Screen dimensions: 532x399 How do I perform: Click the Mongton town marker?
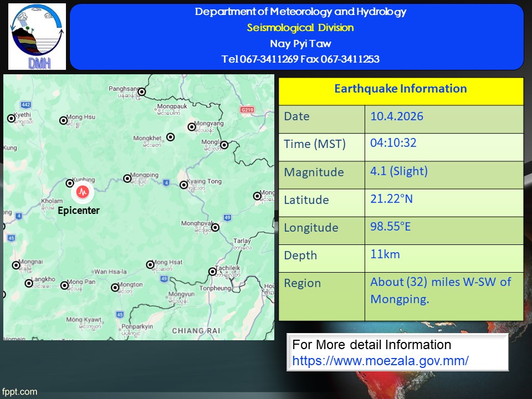(x=115, y=288)
